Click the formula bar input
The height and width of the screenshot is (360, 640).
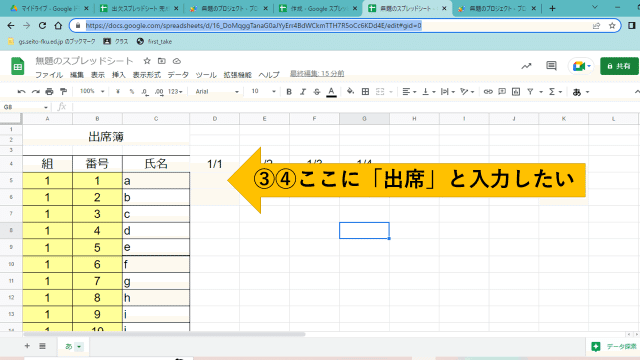click(355, 107)
